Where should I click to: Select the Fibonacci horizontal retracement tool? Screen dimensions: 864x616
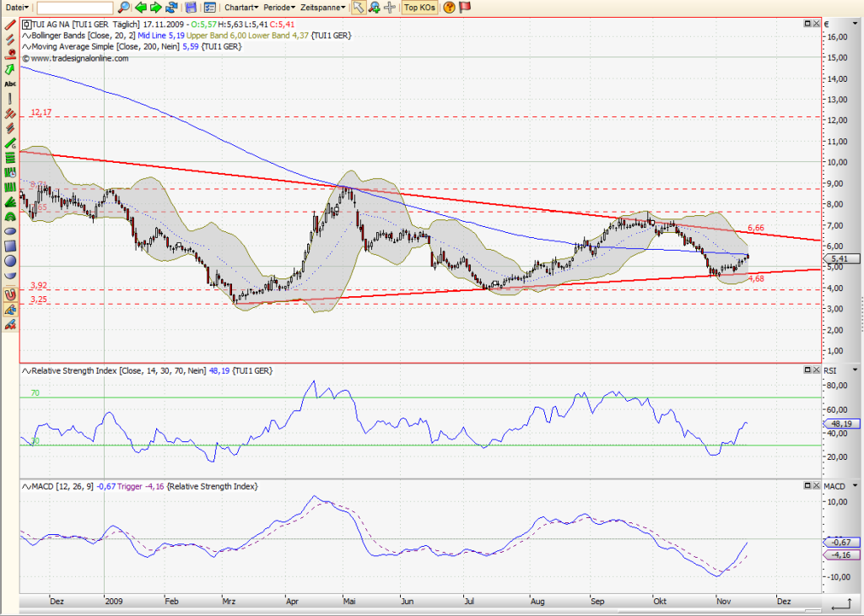[x=10, y=158]
